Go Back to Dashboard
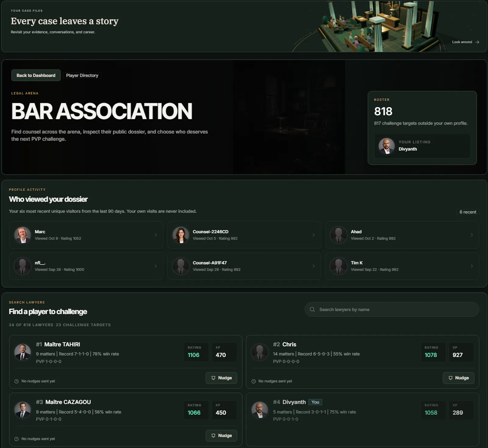Screen dimensions: 488x448 pos(36,75)
